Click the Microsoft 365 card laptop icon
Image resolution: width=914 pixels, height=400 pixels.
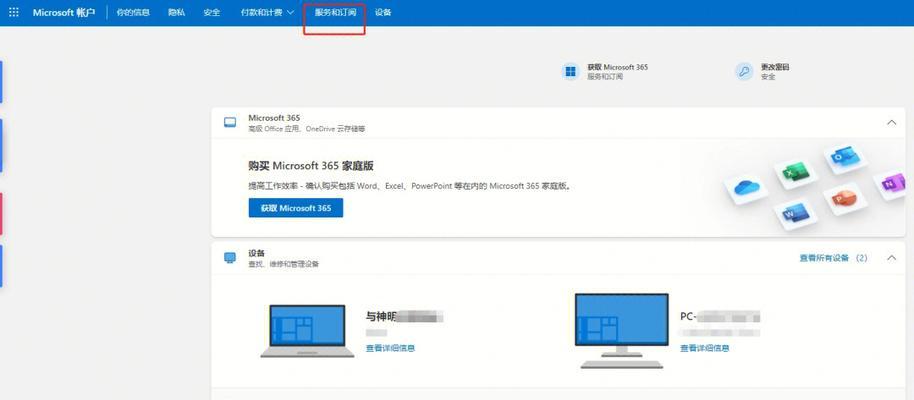[230, 122]
